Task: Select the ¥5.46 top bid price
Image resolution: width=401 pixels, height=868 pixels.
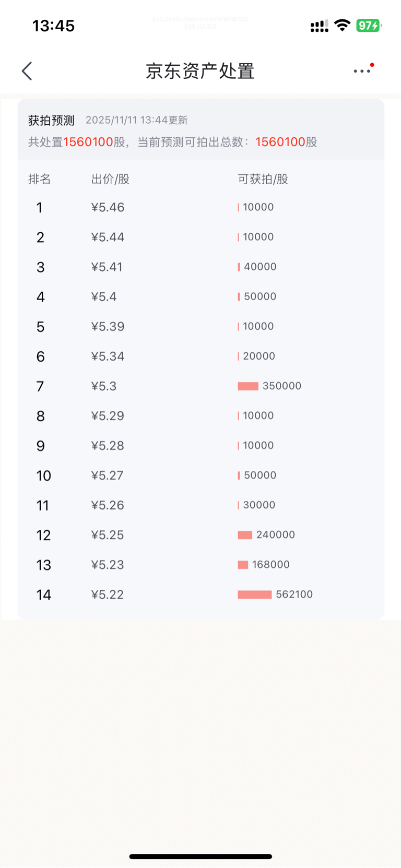Action: [x=108, y=208]
